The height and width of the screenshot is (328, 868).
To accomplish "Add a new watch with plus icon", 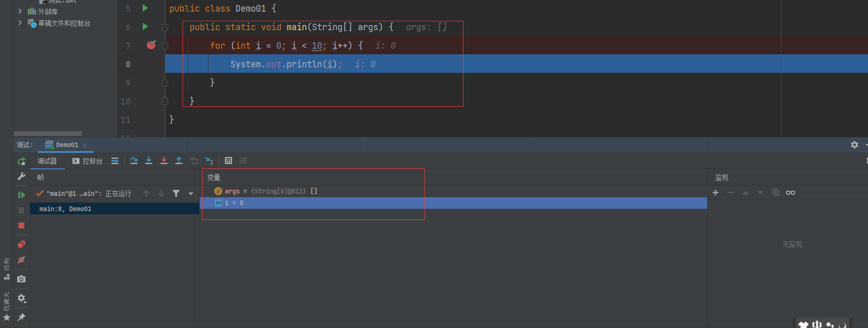I will 716,193.
